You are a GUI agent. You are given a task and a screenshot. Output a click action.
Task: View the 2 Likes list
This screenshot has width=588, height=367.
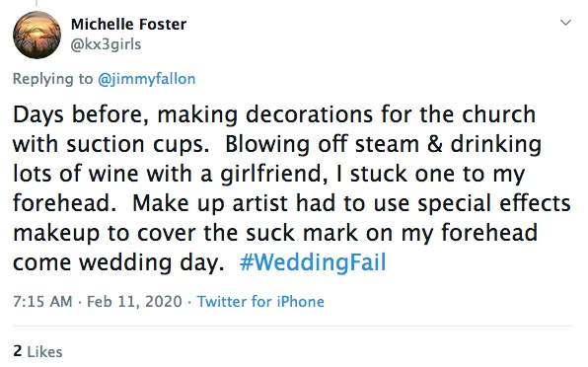click(37, 351)
